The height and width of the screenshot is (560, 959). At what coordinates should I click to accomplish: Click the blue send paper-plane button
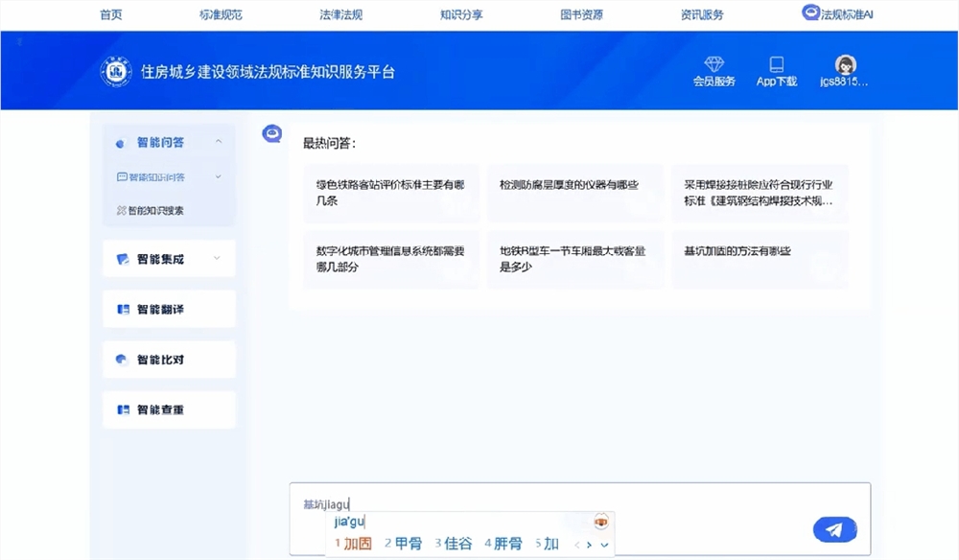834,529
